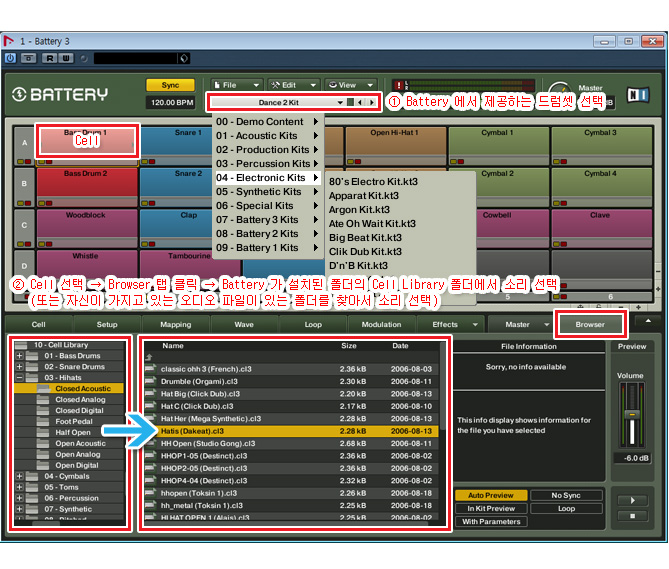Select the Clave cell
Image resolution: width=669 pixels, height=569 pixels.
602,228
